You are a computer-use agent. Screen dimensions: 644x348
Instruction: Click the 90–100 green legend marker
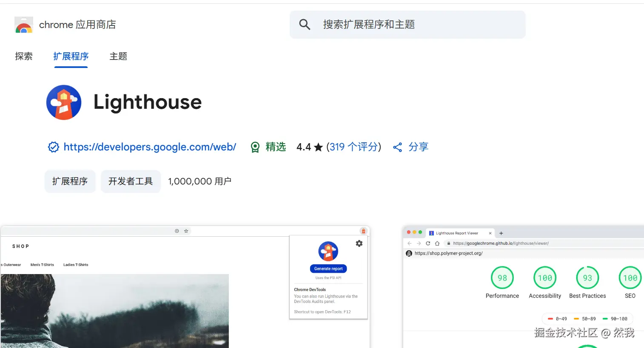tap(605, 319)
